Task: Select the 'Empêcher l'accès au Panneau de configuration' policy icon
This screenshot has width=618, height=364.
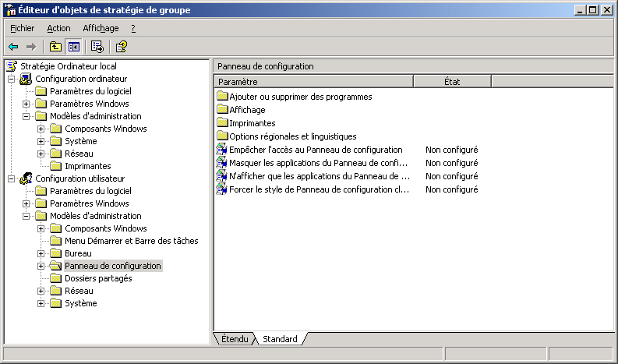Action: click(222, 150)
